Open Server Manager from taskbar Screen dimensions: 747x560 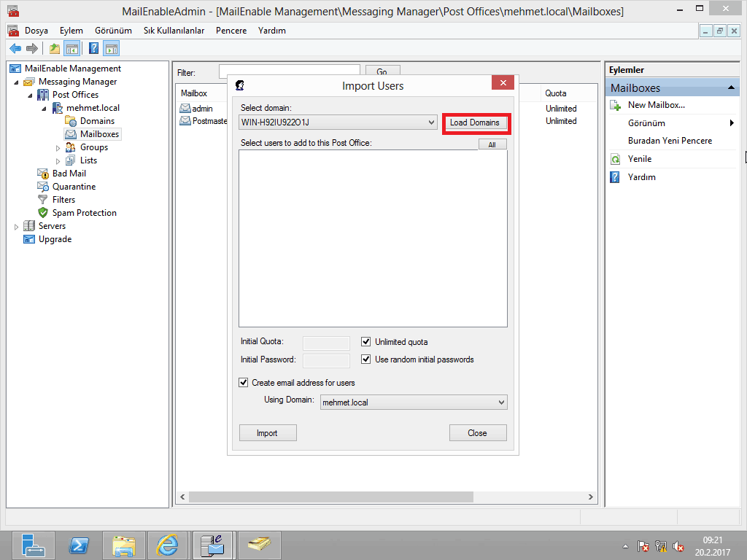coord(34,545)
